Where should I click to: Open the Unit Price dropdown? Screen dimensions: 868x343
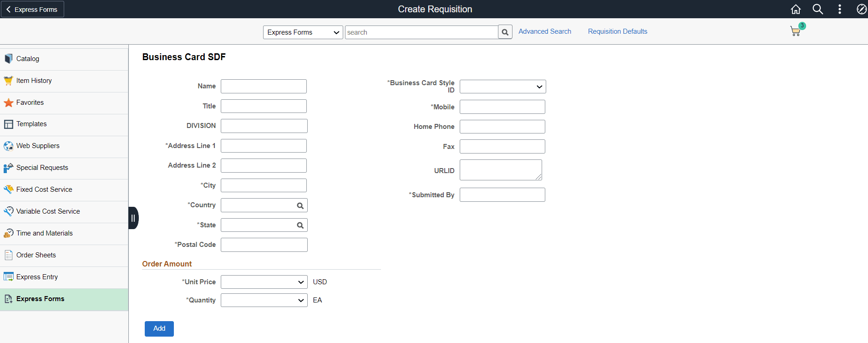[264, 282]
